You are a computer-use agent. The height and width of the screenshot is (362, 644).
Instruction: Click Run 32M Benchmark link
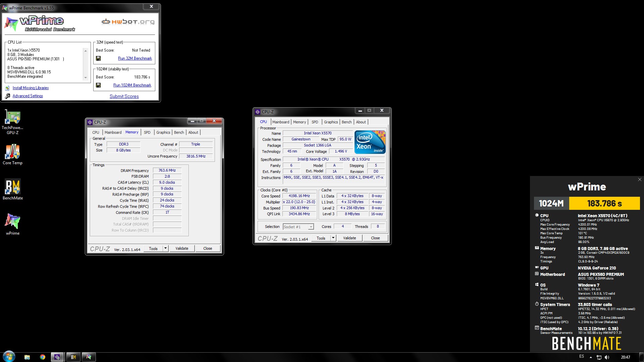[135, 58]
